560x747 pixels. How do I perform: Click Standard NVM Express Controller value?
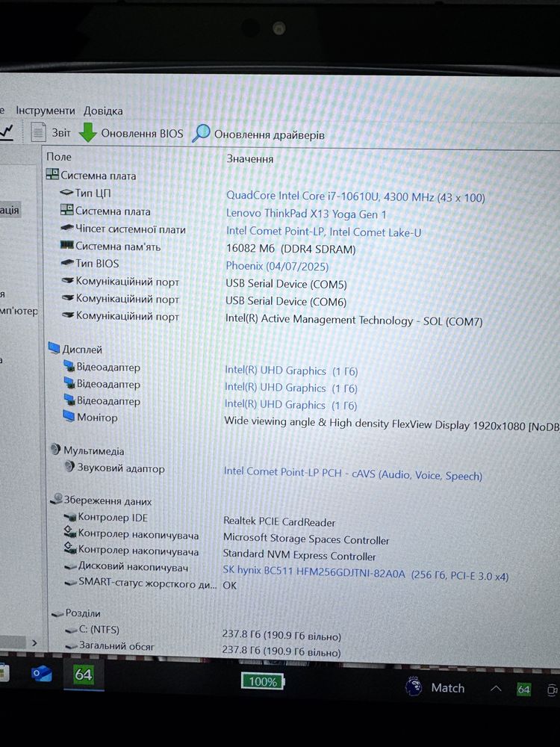point(299,555)
